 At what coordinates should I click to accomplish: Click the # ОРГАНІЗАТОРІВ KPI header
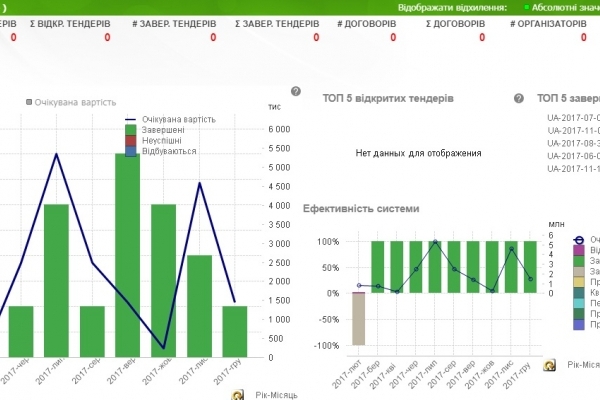[x=548, y=23]
